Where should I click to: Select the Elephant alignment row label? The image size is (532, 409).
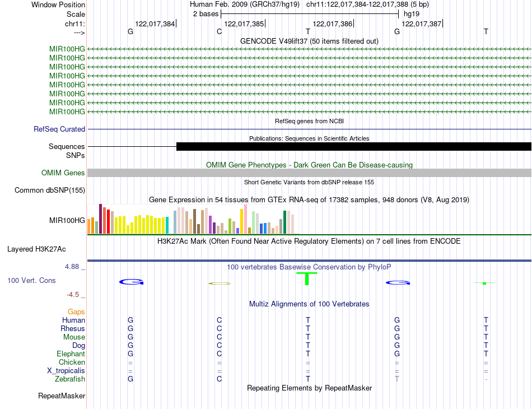[71, 354]
